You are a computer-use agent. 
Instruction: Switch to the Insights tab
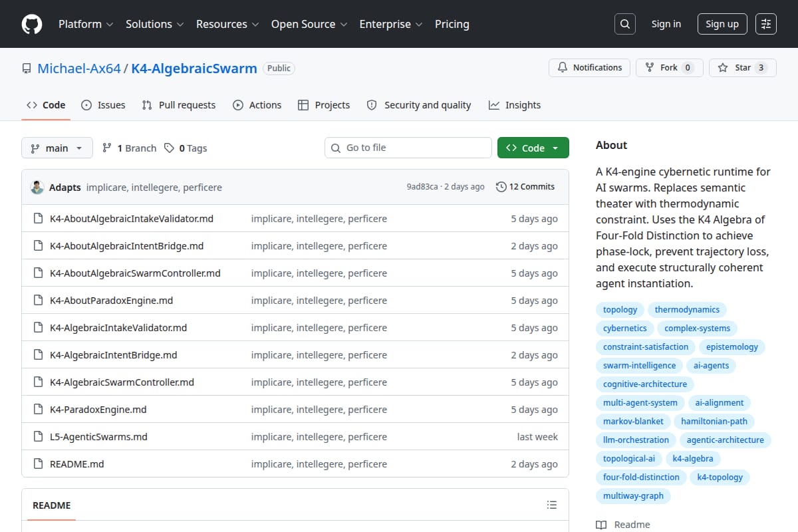tap(515, 105)
